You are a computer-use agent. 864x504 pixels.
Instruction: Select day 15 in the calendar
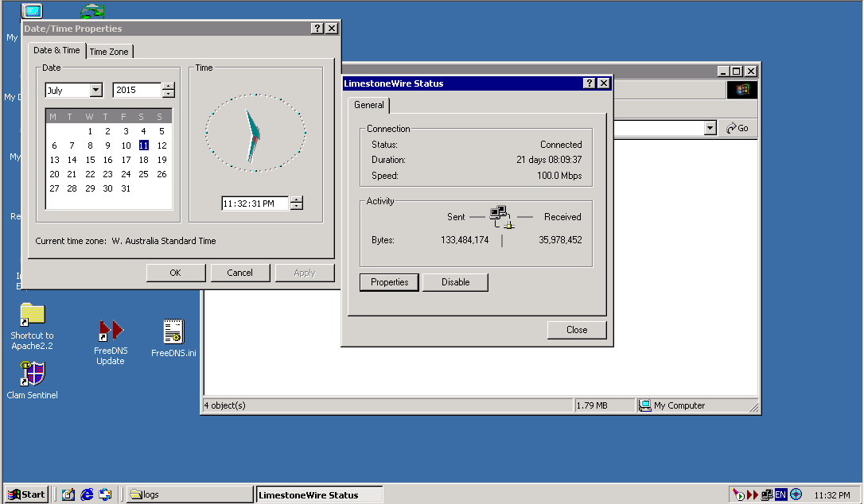(90, 160)
